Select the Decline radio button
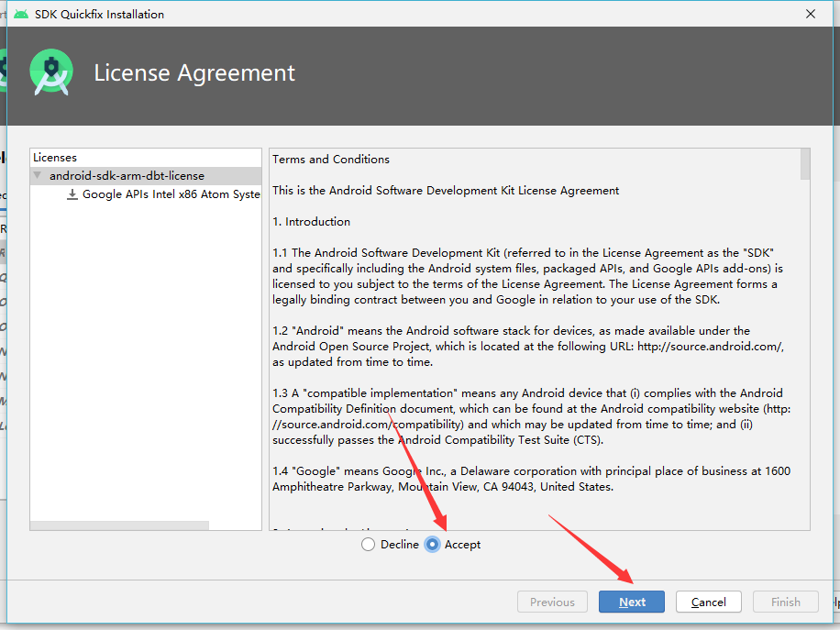 (368, 545)
